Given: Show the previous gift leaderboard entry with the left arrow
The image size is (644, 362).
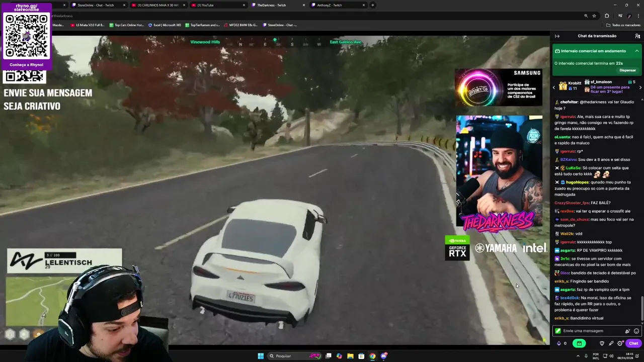Looking at the screenshot, I should pos(554,87).
